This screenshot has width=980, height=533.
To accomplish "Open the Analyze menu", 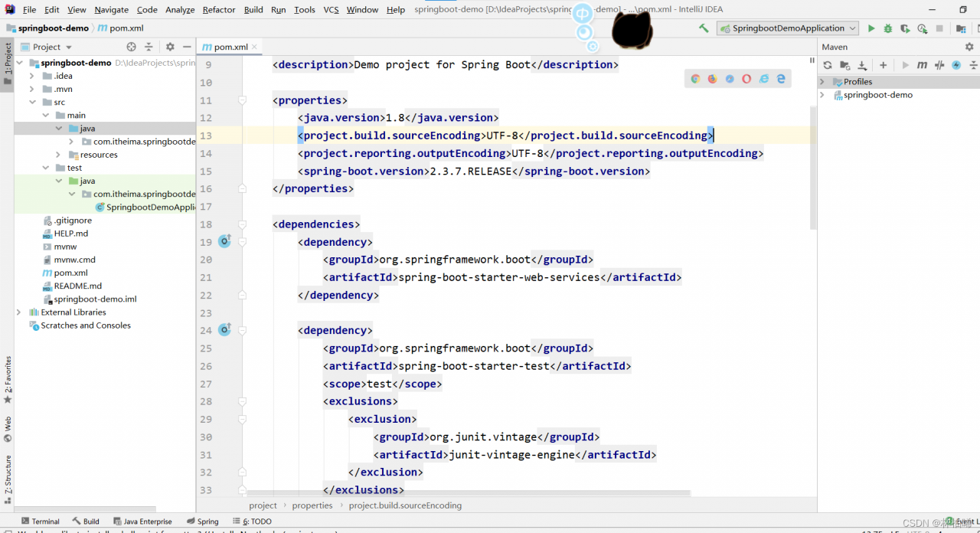I will click(x=180, y=9).
